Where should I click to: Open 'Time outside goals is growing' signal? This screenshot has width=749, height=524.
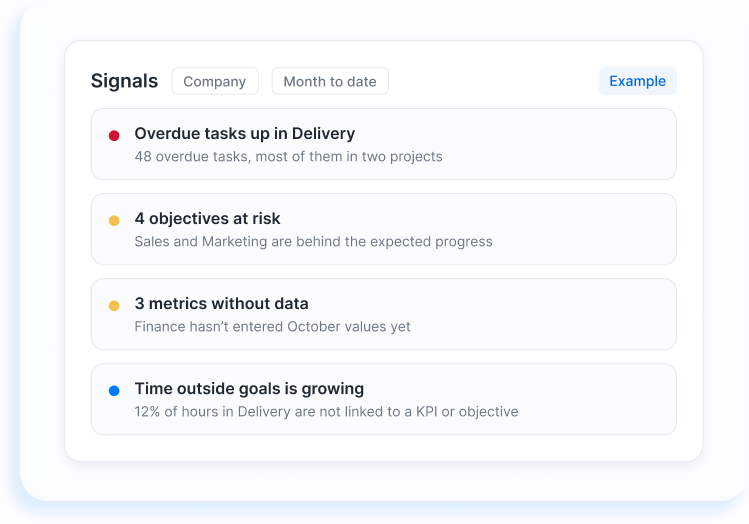point(384,399)
